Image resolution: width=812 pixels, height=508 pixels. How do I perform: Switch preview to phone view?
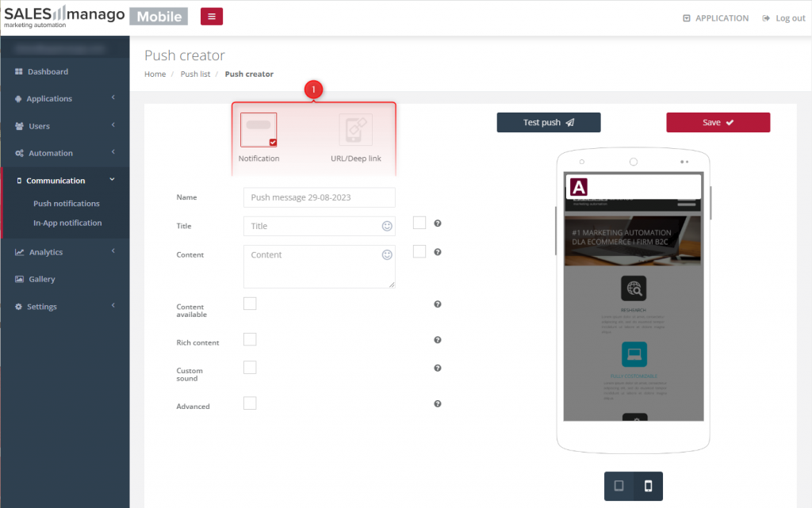coord(648,486)
